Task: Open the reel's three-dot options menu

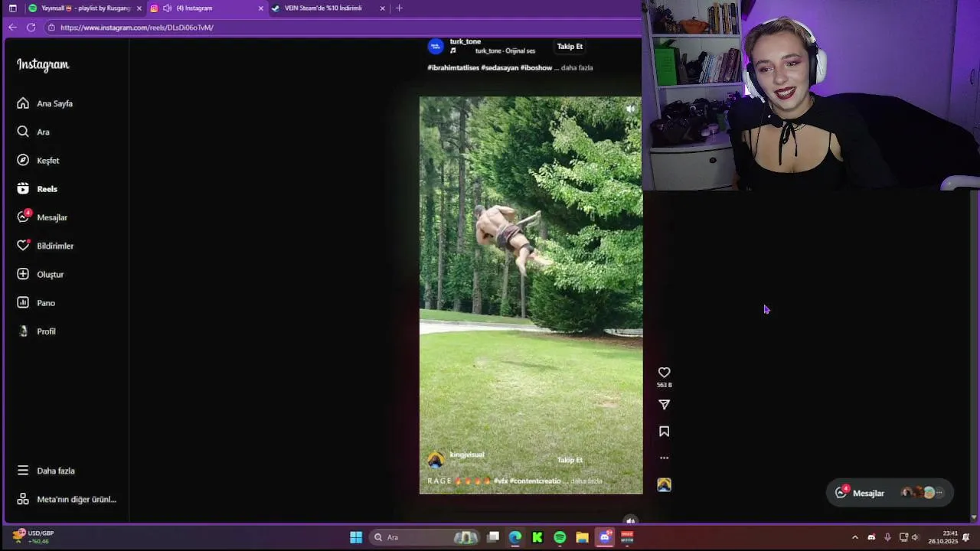Action: pos(664,458)
